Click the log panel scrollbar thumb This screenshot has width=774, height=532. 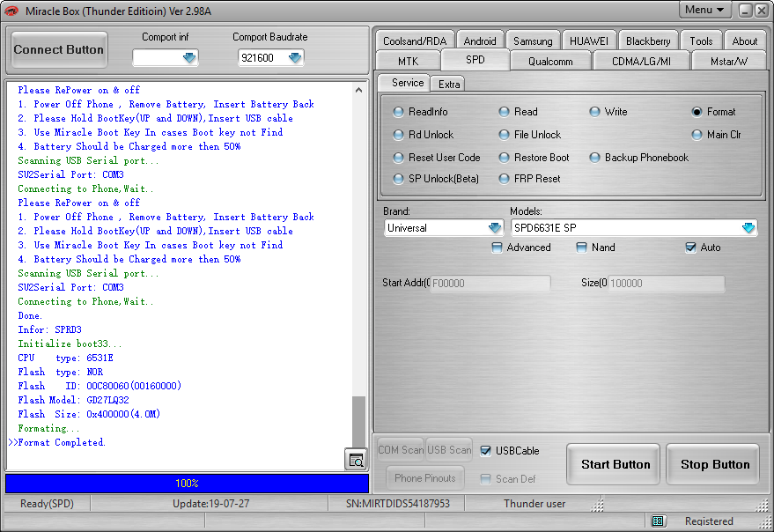(359, 421)
